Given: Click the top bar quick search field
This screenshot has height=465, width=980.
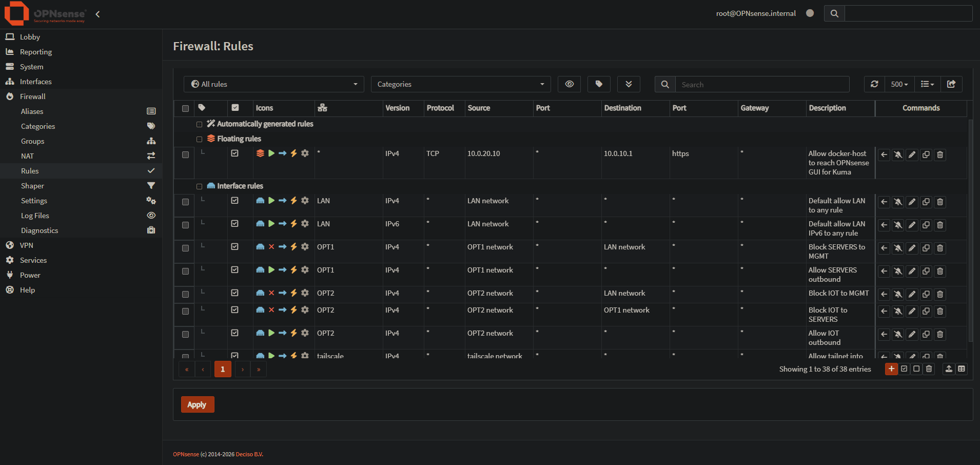Looking at the screenshot, I should [x=908, y=13].
